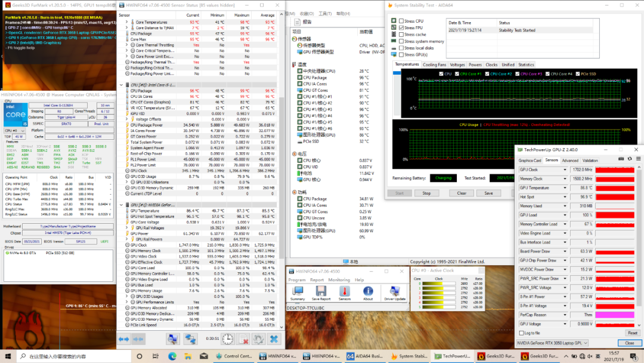The width and height of the screenshot is (644, 363).
Task: Open the Advanced tab in GPU-Z
Action: (x=570, y=160)
